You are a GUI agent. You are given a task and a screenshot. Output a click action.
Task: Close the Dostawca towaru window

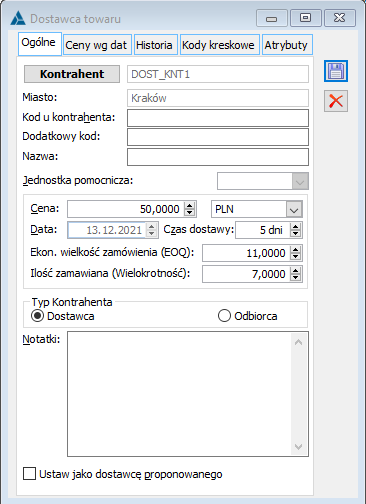coord(340,18)
